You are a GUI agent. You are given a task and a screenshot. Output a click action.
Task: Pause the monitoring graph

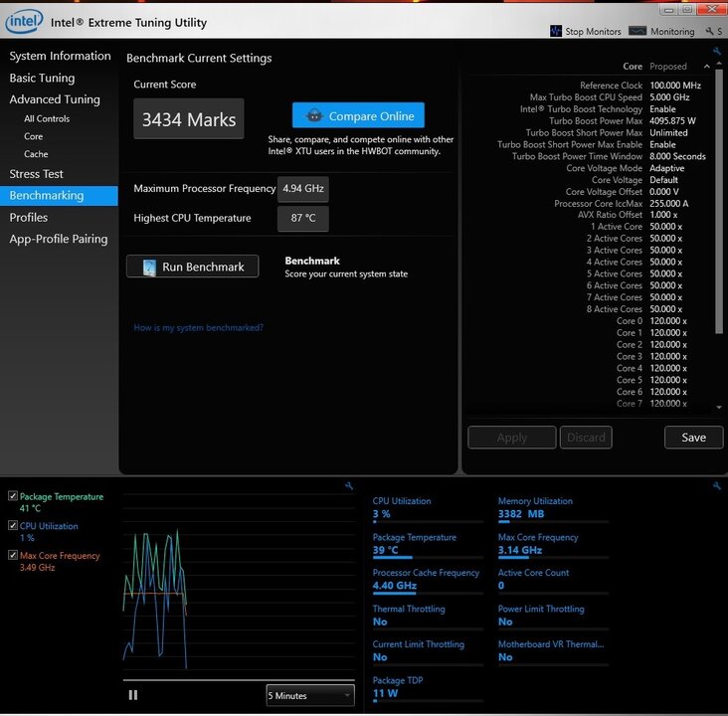133,695
